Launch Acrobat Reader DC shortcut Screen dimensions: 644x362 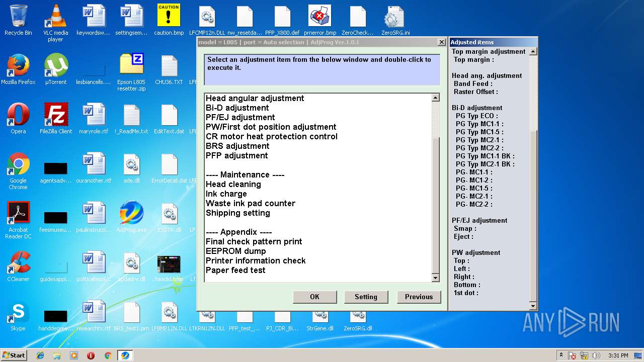18,220
